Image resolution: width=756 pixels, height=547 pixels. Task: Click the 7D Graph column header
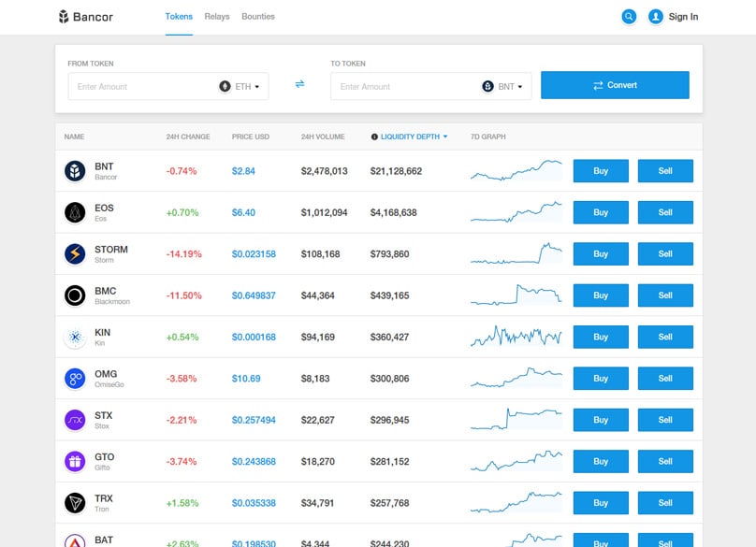tap(487, 137)
